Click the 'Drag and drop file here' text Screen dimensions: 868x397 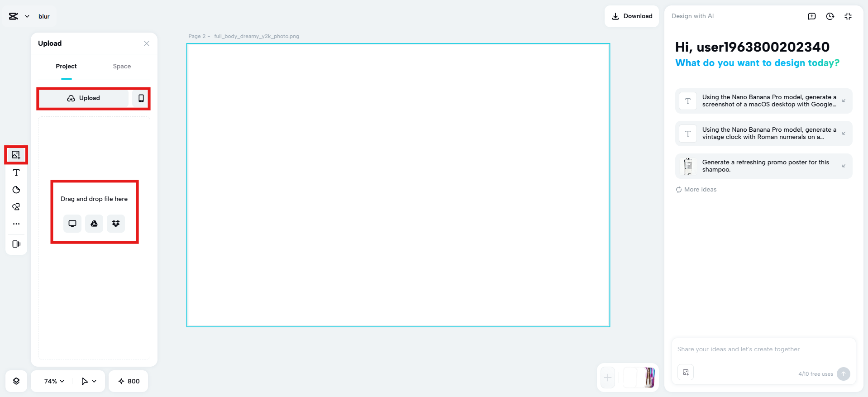pos(94,199)
